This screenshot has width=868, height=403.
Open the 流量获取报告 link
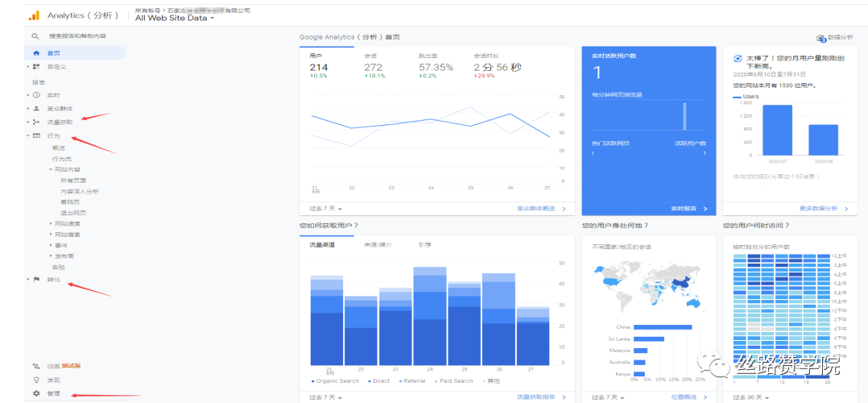[541, 397]
